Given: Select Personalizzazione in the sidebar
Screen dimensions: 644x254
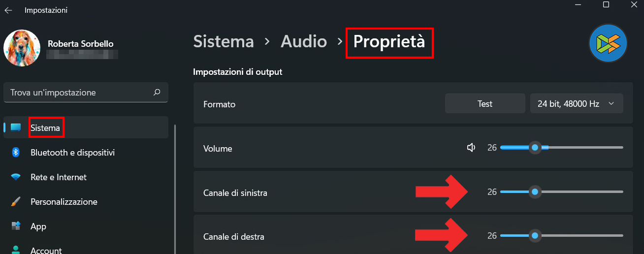Looking at the screenshot, I should click(64, 202).
